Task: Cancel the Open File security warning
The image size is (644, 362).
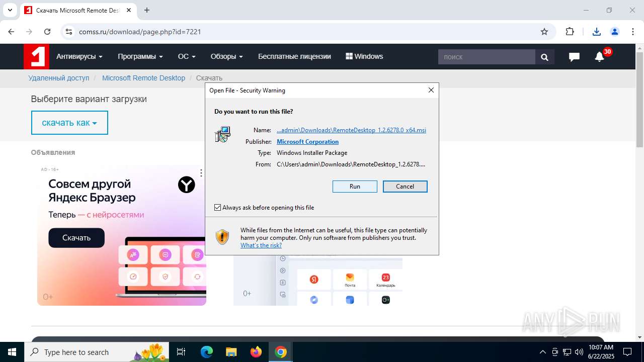Action: (405, 187)
